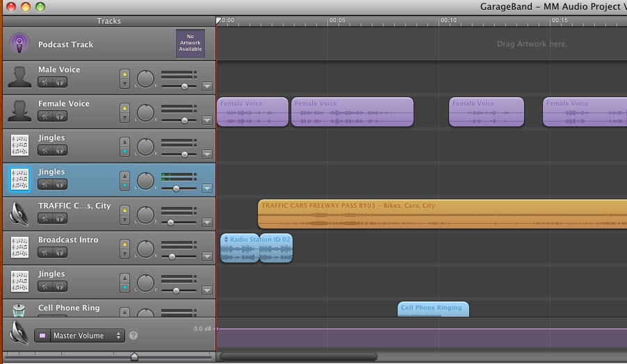Click the Drag Artwork here area
Image resolution: width=627 pixels, height=364 pixels.
point(532,44)
